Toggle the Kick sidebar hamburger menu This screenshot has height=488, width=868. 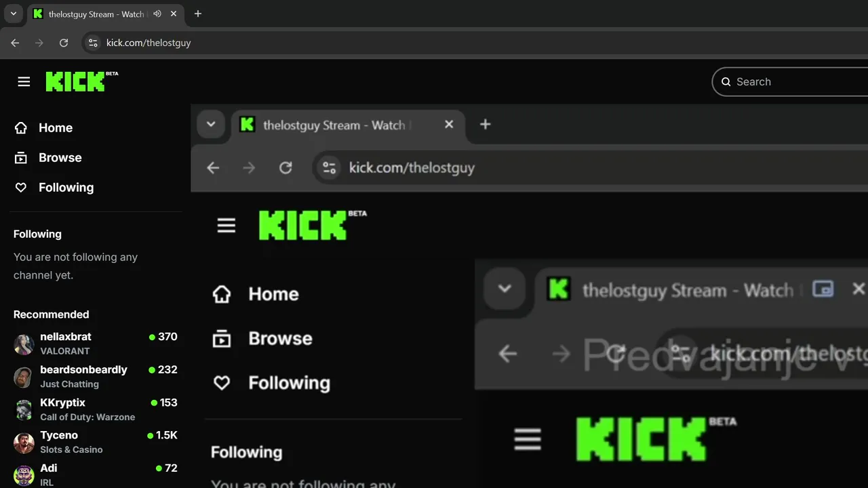[x=24, y=81]
